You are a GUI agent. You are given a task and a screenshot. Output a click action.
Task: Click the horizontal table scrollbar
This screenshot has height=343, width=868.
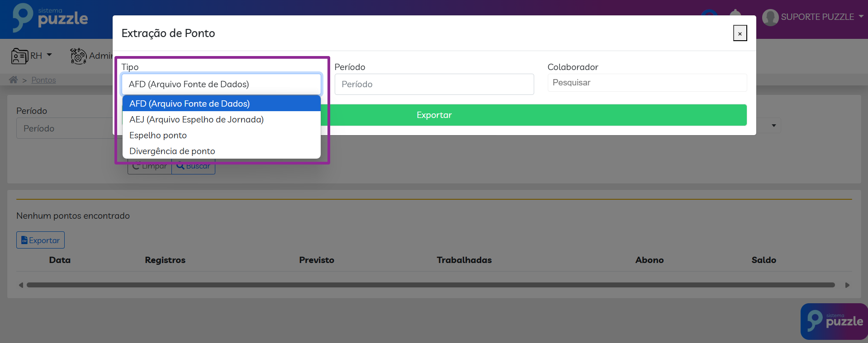point(430,285)
